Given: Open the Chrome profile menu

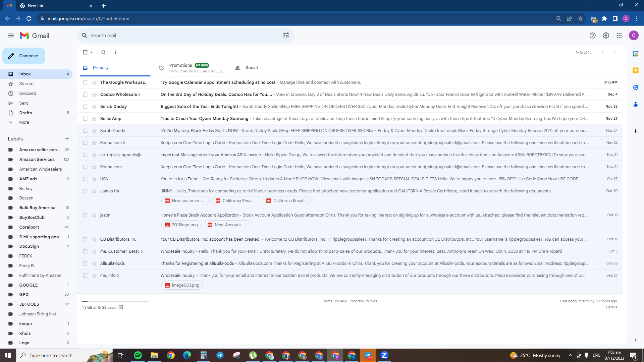Looking at the screenshot, I should point(626,18).
